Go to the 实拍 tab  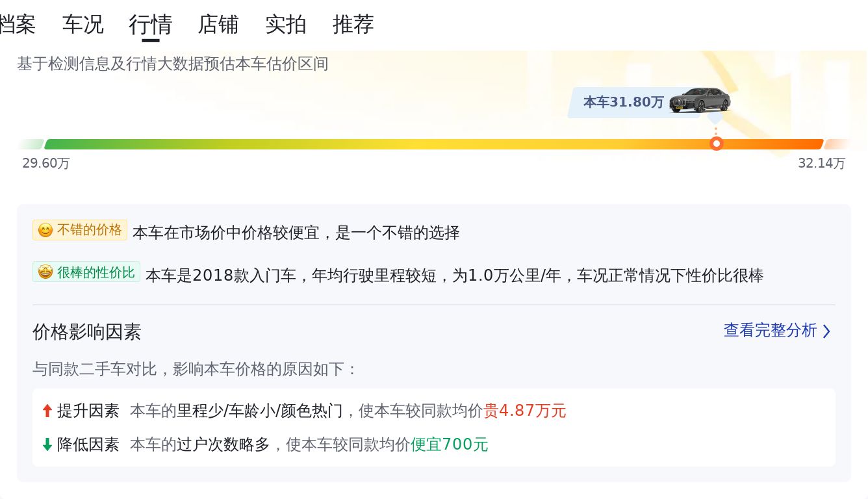click(x=286, y=25)
